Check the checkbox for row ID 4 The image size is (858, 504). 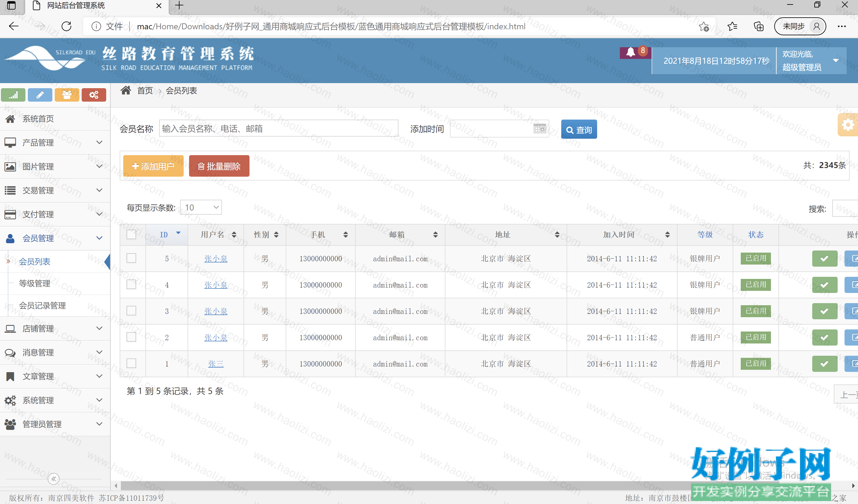131,284
